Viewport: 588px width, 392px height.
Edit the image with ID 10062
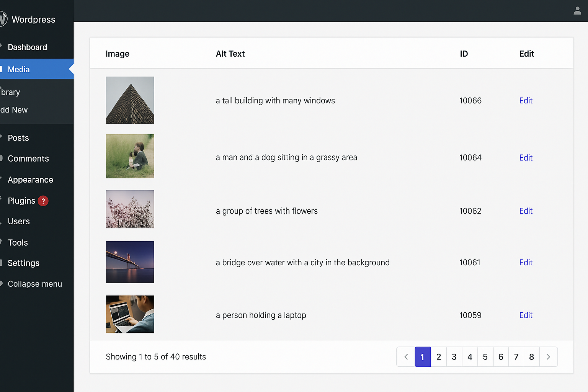click(x=526, y=211)
